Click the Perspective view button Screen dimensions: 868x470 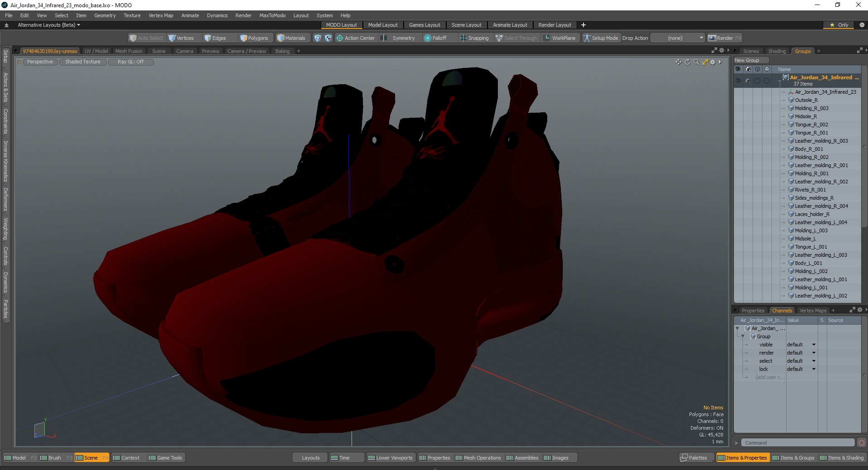tap(40, 62)
